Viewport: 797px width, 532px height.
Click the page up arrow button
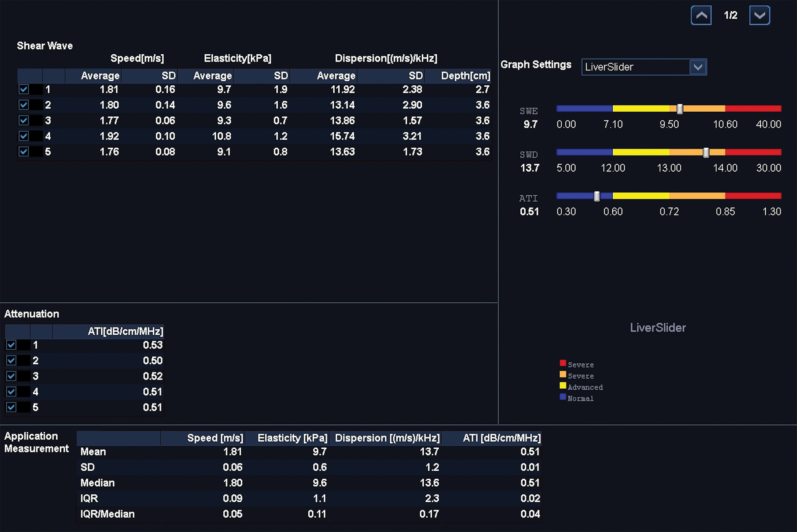pos(701,15)
